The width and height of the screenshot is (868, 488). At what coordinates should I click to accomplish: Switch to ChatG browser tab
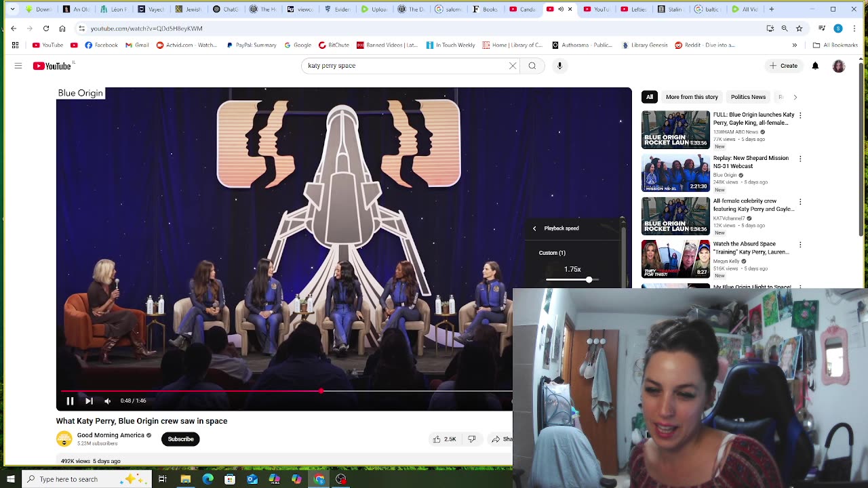226,9
